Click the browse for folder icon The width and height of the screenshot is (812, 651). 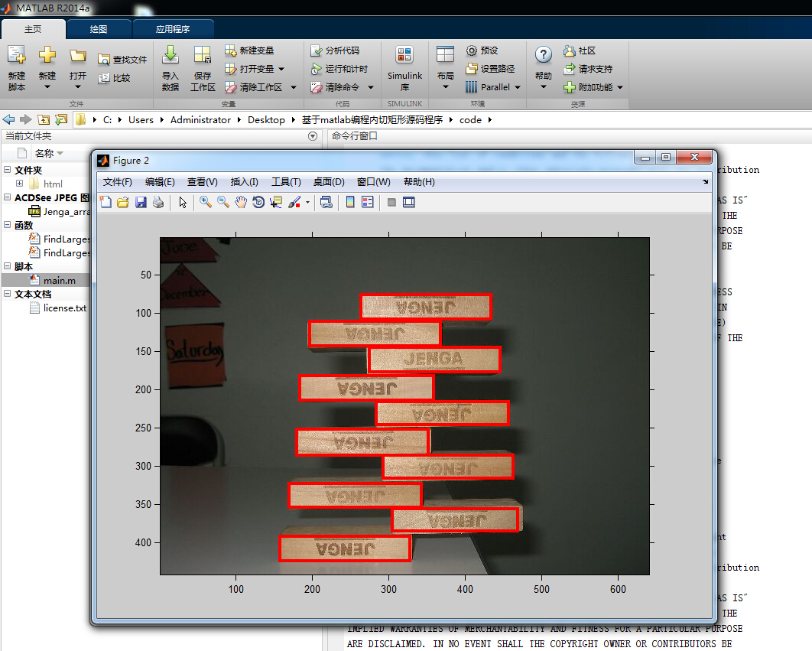click(x=61, y=120)
